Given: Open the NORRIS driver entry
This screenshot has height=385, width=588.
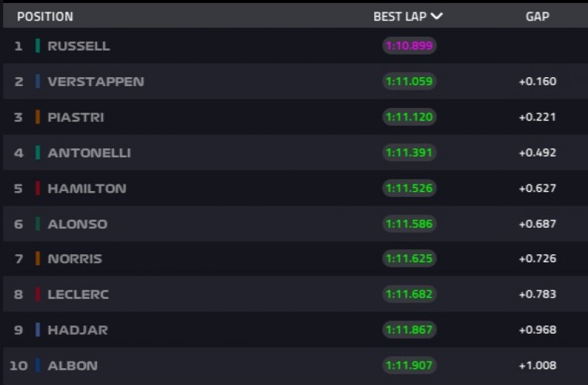Looking at the screenshot, I should [x=75, y=259].
